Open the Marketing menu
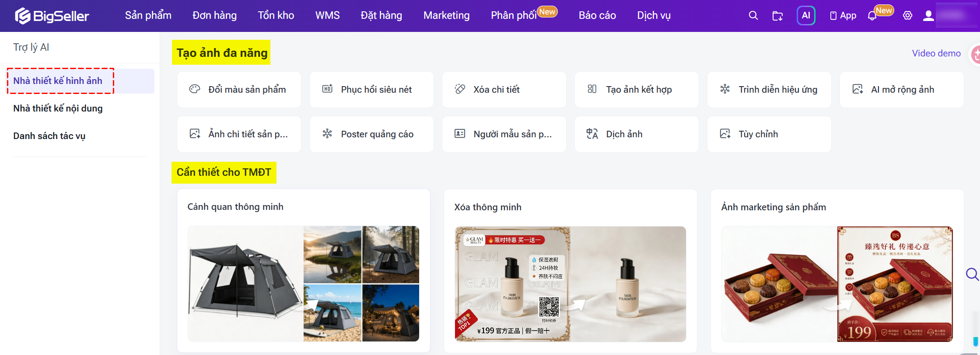 tap(447, 16)
